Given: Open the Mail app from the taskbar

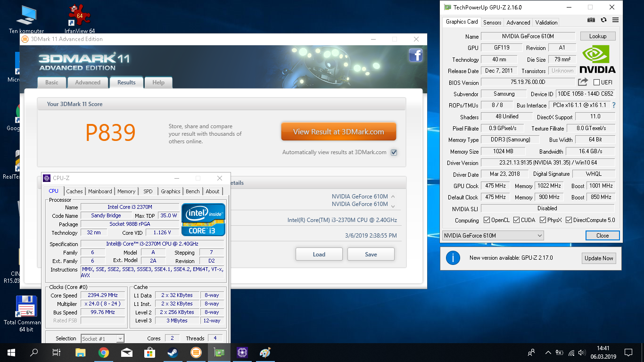Looking at the screenshot, I should pos(127,353).
